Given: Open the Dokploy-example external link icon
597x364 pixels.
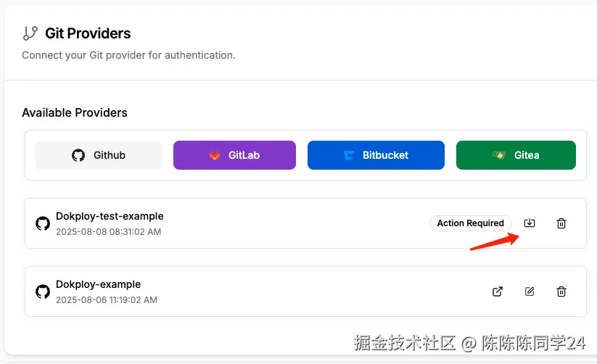Looking at the screenshot, I should click(x=498, y=291).
